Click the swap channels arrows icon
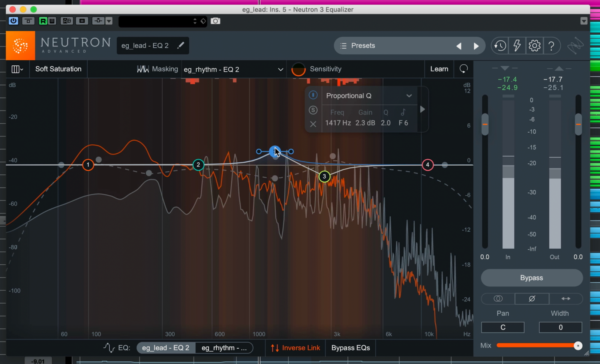The image size is (600, 364). coord(566,298)
